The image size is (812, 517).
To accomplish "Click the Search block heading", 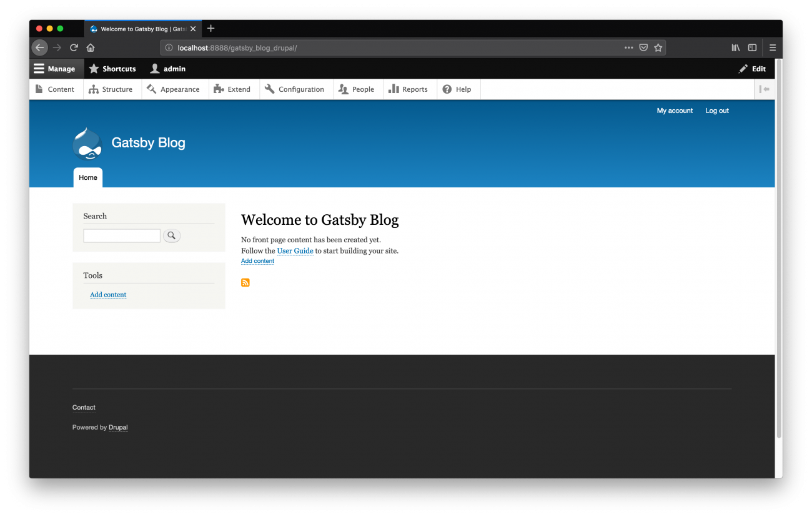I will [x=95, y=216].
